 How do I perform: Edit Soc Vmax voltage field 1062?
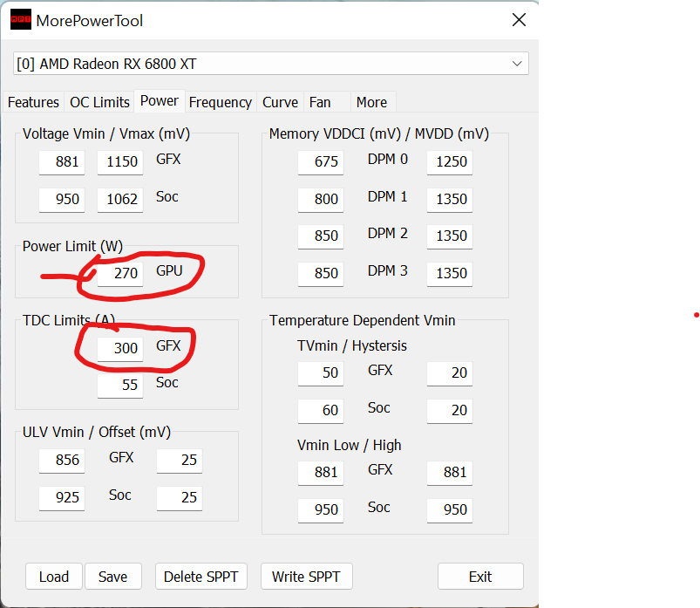pyautogui.click(x=120, y=200)
